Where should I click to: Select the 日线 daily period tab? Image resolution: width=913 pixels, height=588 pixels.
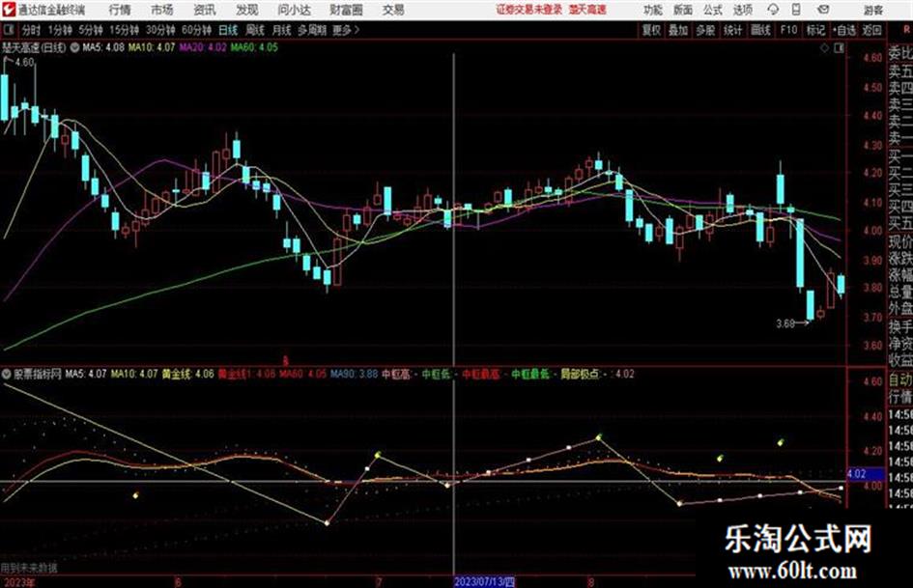228,30
